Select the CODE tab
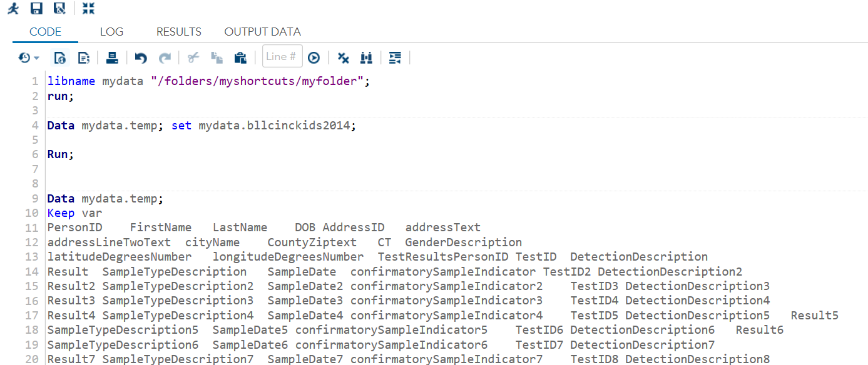Image resolution: width=868 pixels, height=365 pixels. point(46,32)
